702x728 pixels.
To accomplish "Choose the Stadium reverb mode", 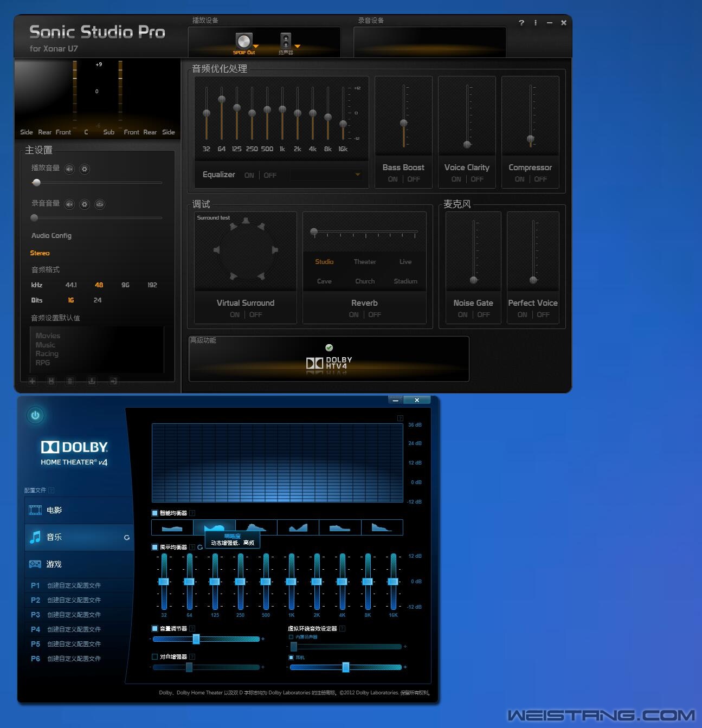I will pyautogui.click(x=405, y=281).
